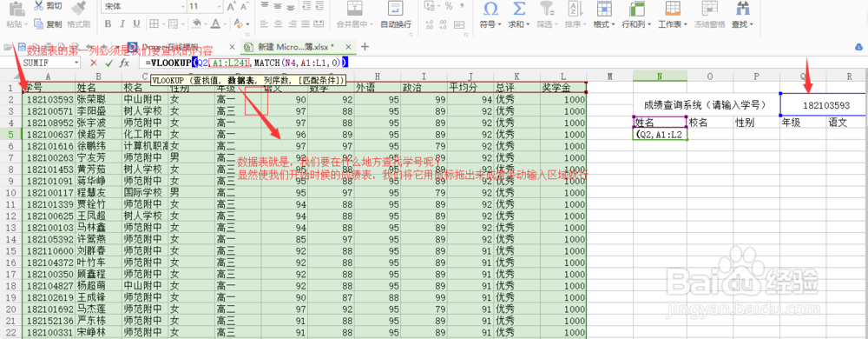Click the Symbol (符号) omega icon
868x339 pixels.
[490, 8]
